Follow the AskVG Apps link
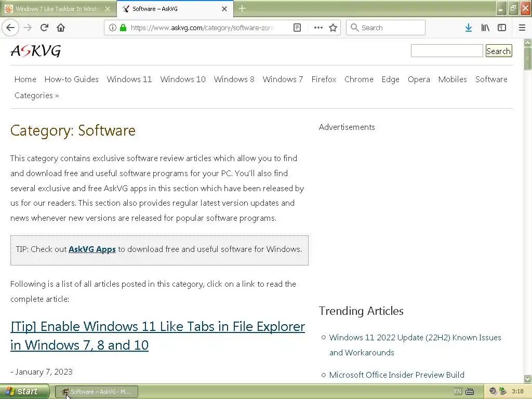 92,249
